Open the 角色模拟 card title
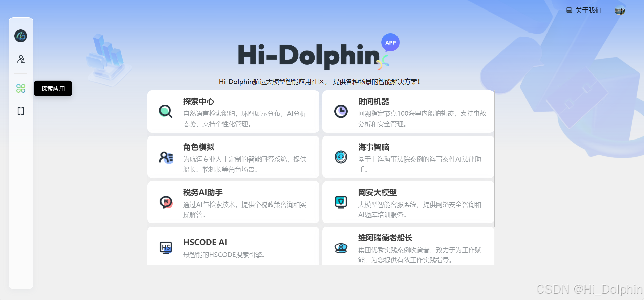644x300 pixels. [x=199, y=147]
